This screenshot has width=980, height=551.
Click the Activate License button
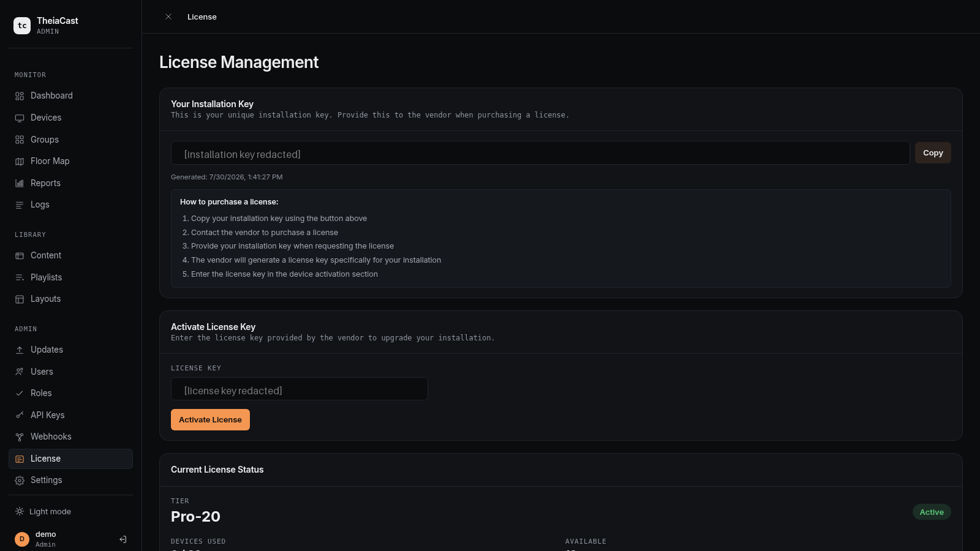tap(210, 420)
